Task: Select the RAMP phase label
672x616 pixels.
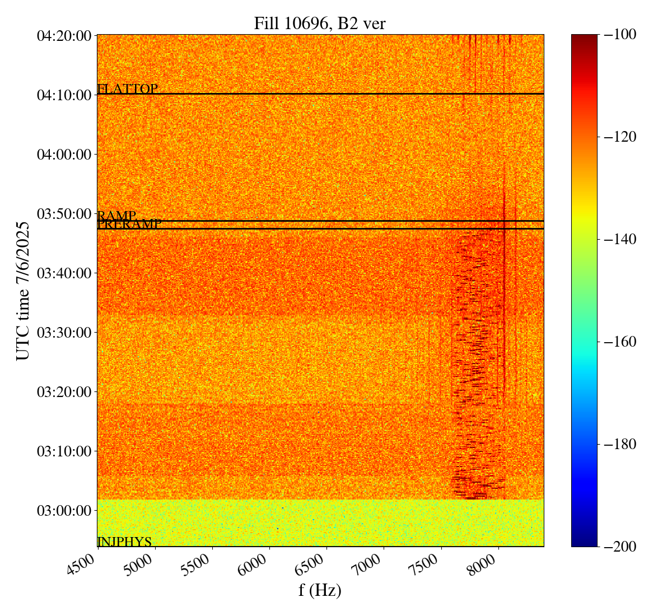Action: point(116,216)
